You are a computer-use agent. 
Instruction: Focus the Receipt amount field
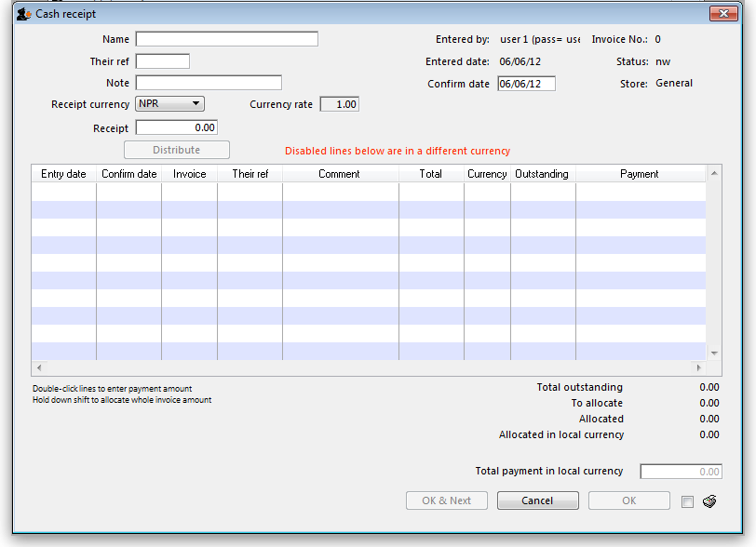[177, 127]
